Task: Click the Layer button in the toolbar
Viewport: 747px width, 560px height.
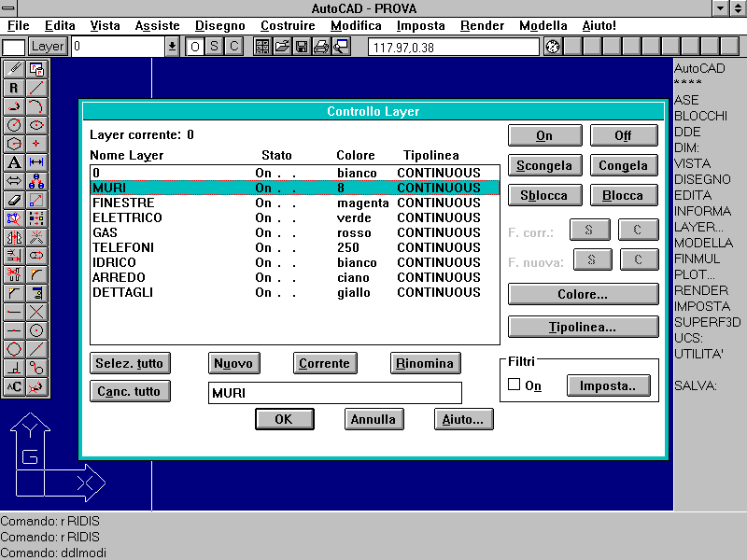Action: tap(48, 47)
